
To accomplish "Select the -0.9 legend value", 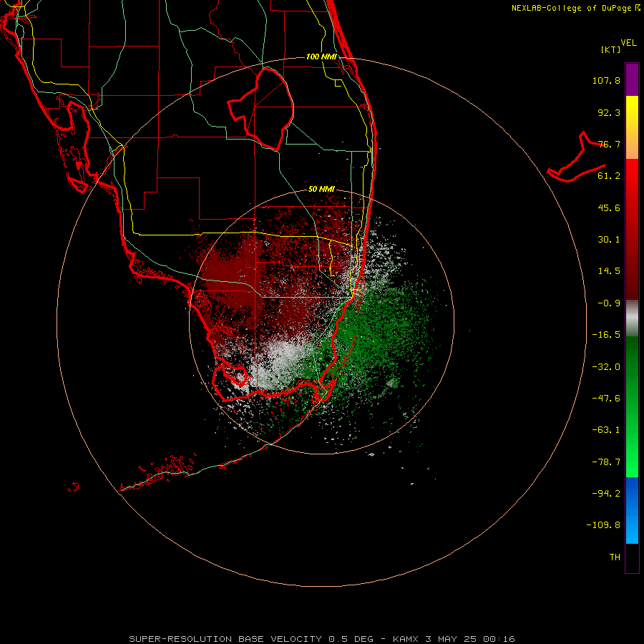I will pyautogui.click(x=609, y=303).
